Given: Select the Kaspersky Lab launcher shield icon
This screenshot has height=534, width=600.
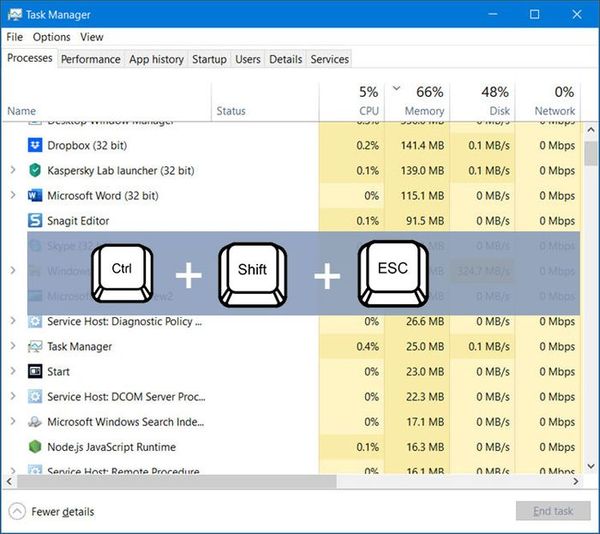Looking at the screenshot, I should click(x=36, y=171).
